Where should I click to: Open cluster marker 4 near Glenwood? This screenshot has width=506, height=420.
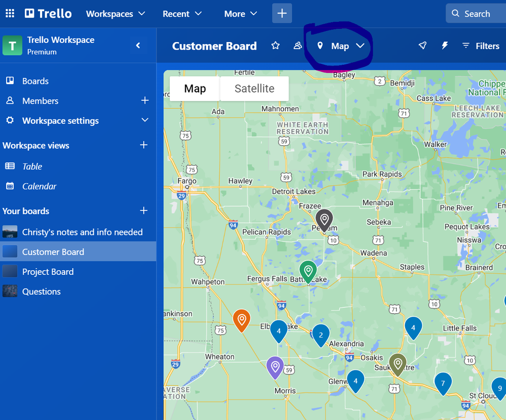(356, 382)
